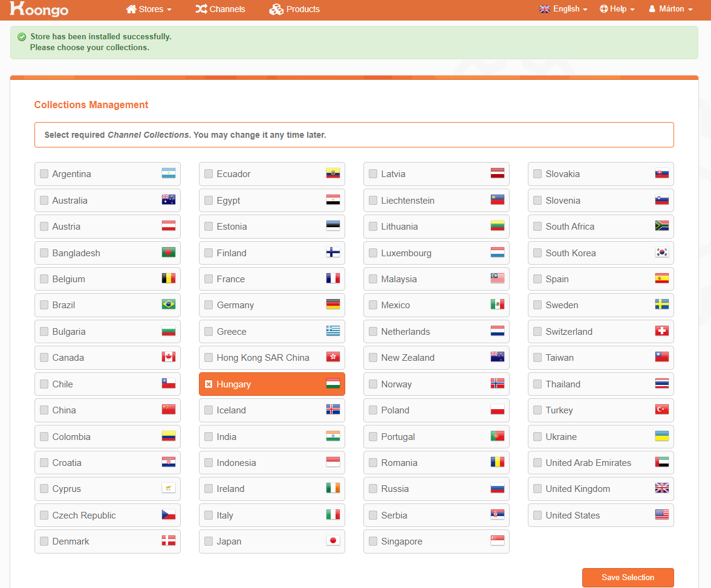711x588 pixels.
Task: Click the Hungary flag icon
Action: pos(333,384)
